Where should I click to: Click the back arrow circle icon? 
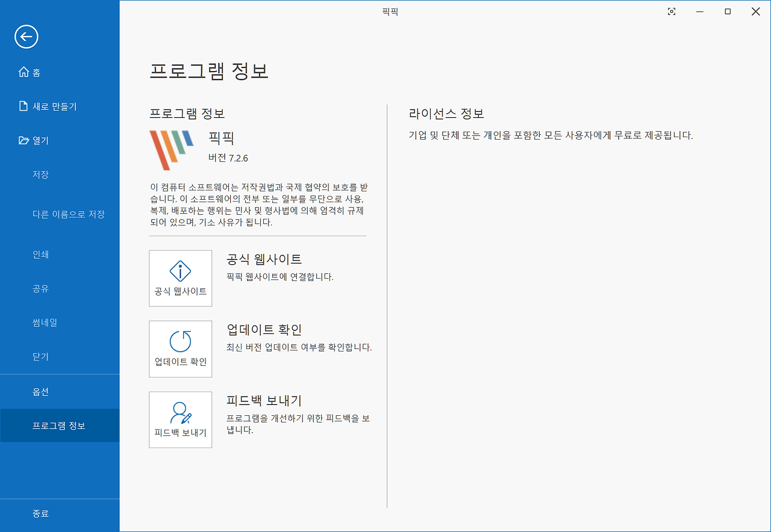pyautogui.click(x=27, y=37)
